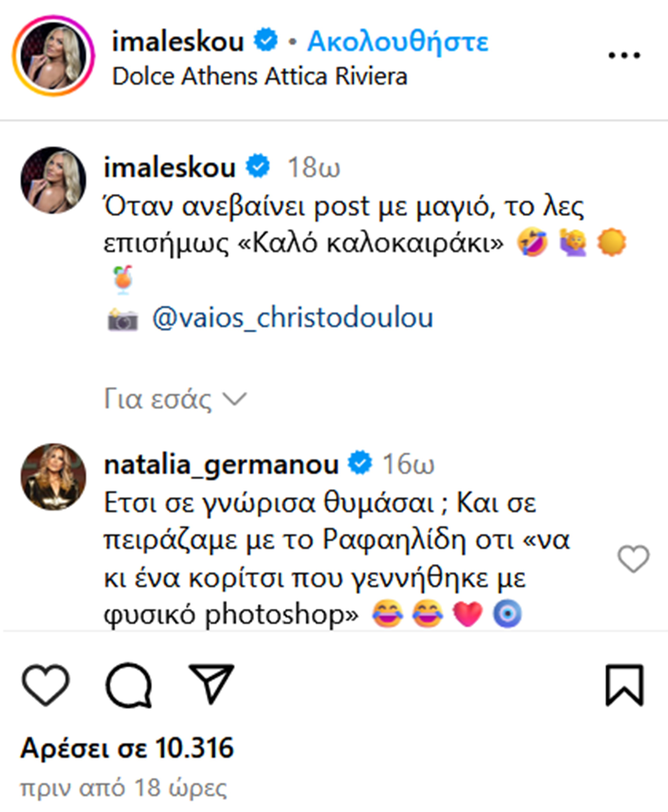The image size is (668, 812).
Task: View the list of 10.316 likes
Action: [x=127, y=748]
